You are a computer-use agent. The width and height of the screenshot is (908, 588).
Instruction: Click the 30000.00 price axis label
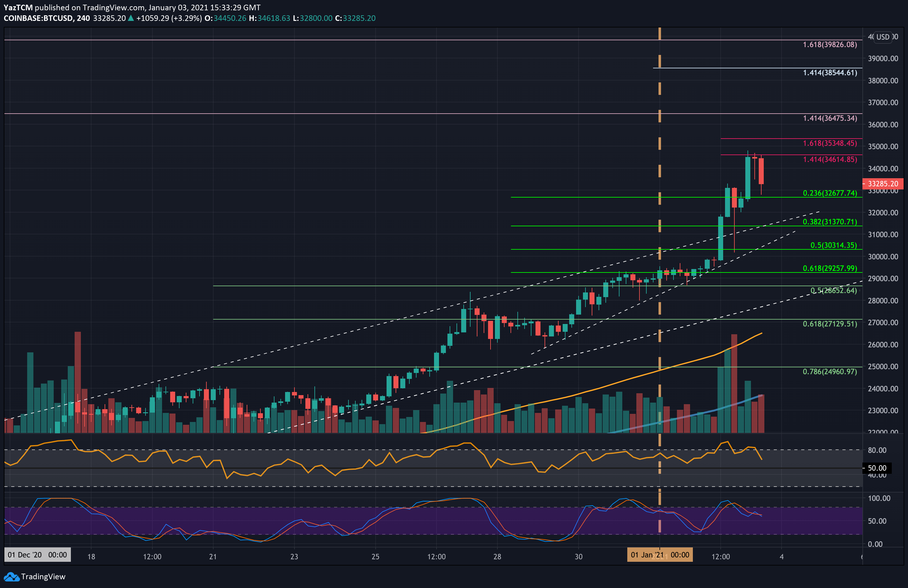tap(883, 257)
